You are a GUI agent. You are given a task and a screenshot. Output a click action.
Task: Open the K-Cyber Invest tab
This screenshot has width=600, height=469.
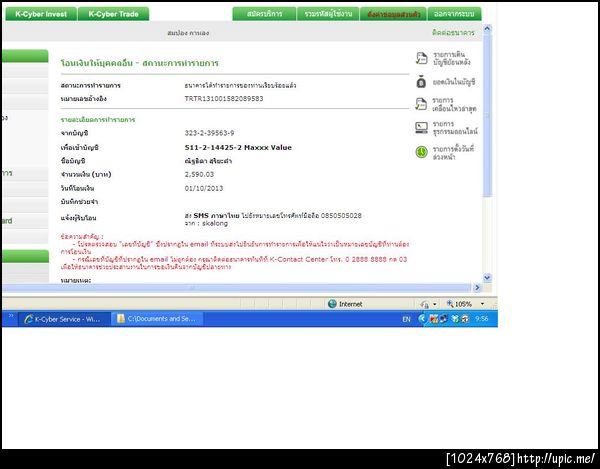(x=41, y=14)
